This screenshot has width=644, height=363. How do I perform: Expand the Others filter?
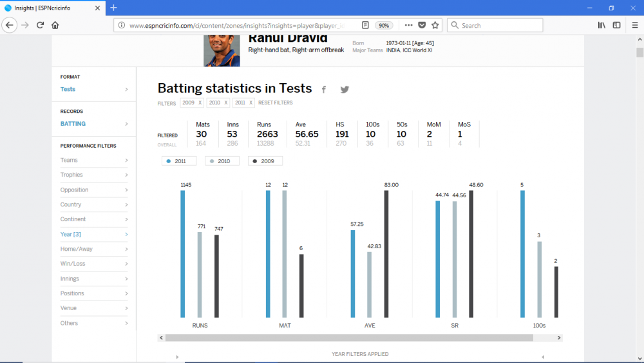click(94, 323)
